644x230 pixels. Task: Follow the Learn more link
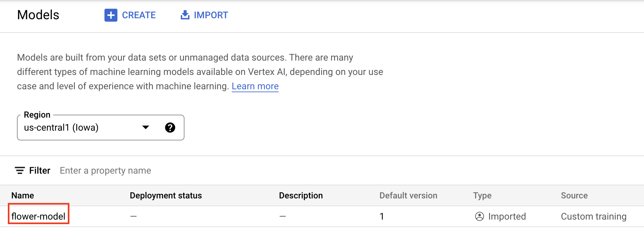pyautogui.click(x=255, y=86)
